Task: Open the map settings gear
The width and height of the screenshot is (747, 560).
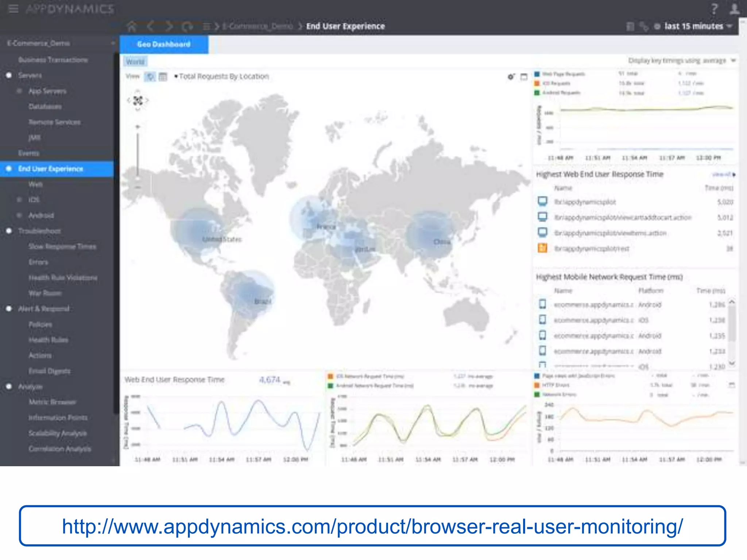Action: pyautogui.click(x=511, y=77)
